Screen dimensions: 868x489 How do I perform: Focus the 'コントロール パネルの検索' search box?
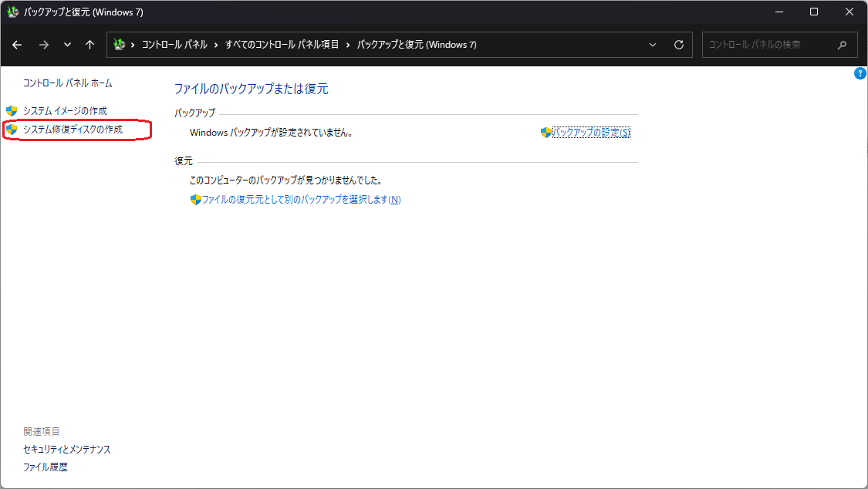[779, 45]
